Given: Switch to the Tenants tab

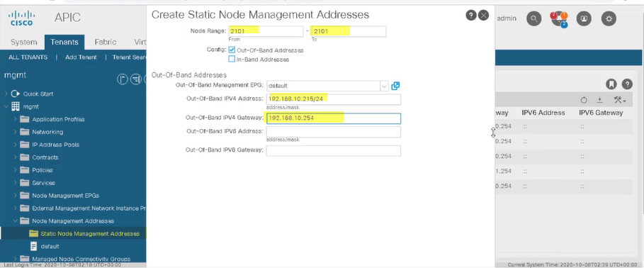Looking at the screenshot, I should pos(64,42).
